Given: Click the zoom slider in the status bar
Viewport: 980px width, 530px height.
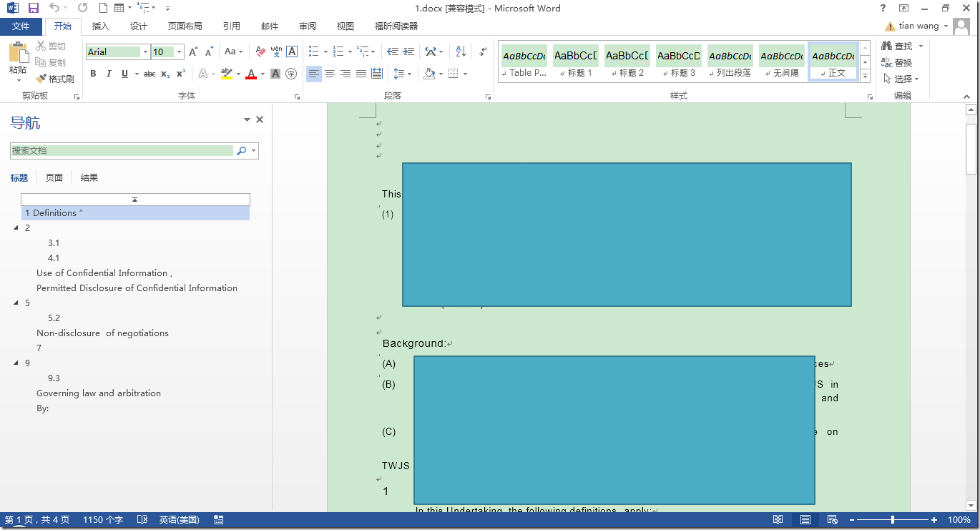Looking at the screenshot, I should [893, 520].
